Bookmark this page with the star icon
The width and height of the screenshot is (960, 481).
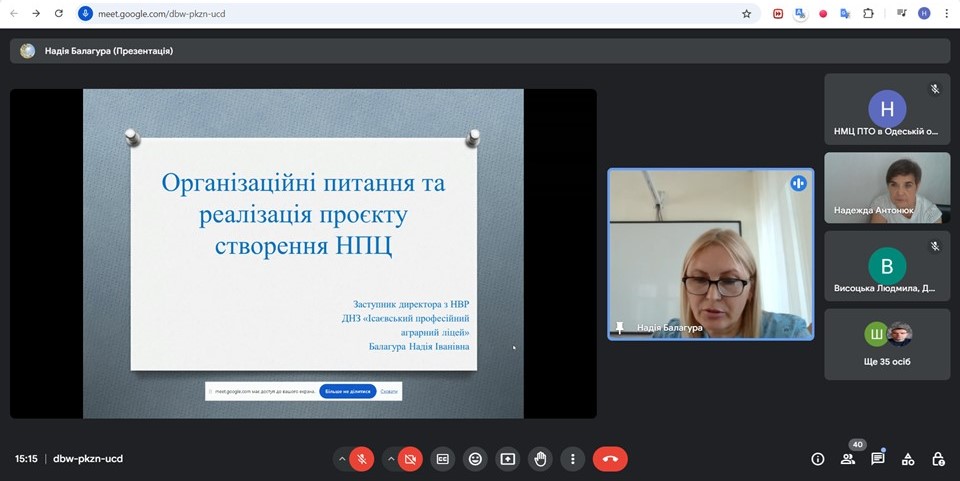click(x=746, y=14)
